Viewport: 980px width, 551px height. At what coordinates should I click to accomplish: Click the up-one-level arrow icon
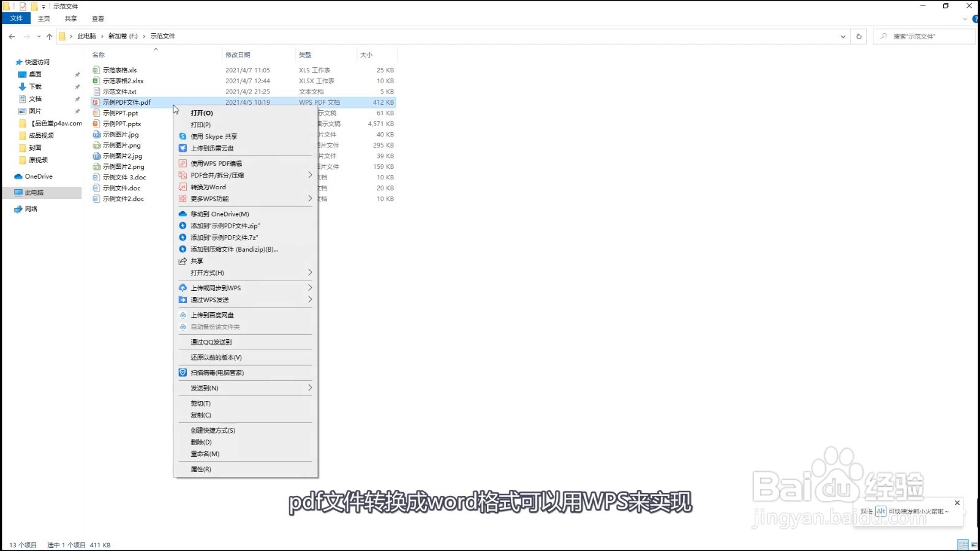[x=50, y=36]
